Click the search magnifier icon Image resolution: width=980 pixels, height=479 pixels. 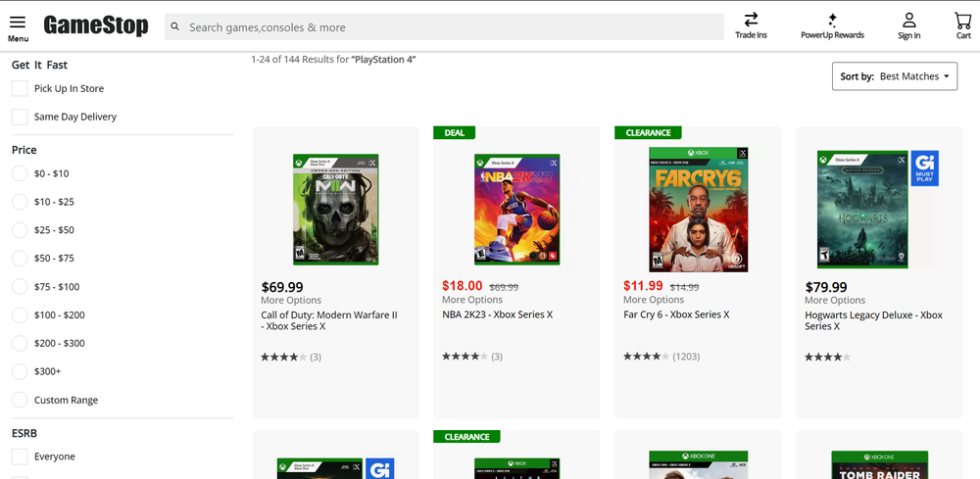175,27
